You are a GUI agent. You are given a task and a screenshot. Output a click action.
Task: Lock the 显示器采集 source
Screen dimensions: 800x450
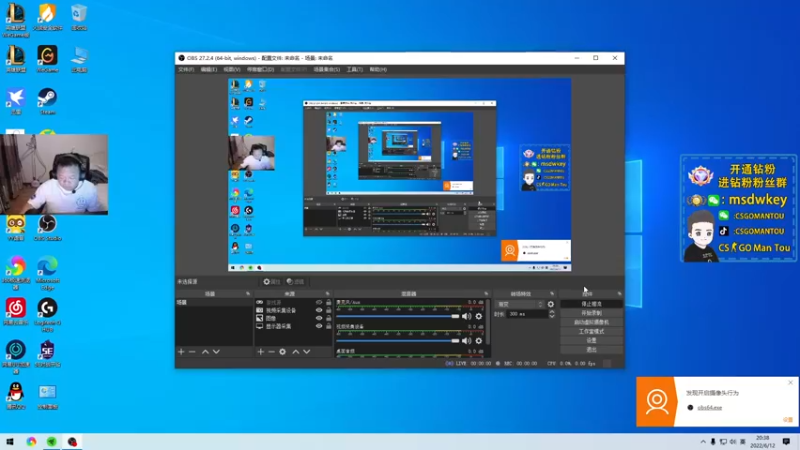(329, 326)
